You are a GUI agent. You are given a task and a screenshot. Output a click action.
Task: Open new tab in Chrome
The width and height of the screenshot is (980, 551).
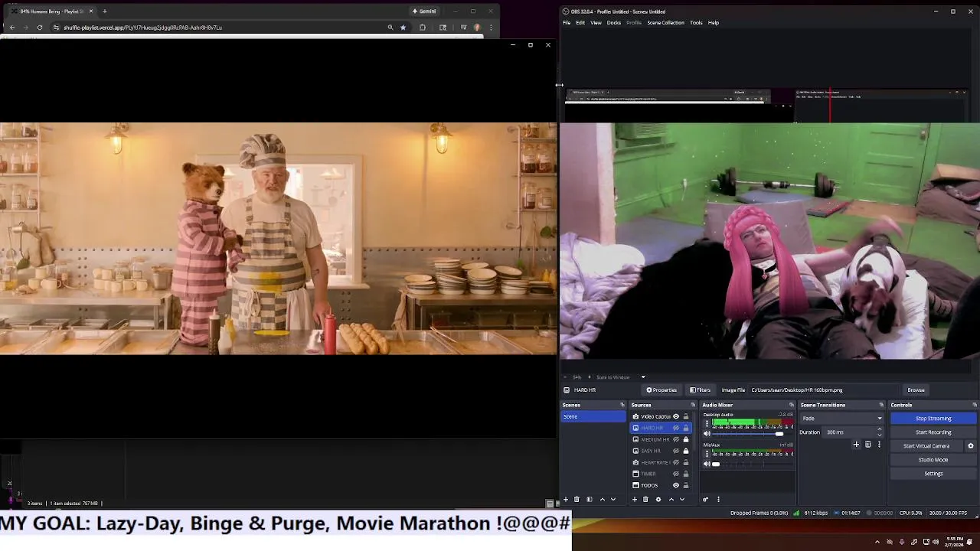(x=104, y=11)
